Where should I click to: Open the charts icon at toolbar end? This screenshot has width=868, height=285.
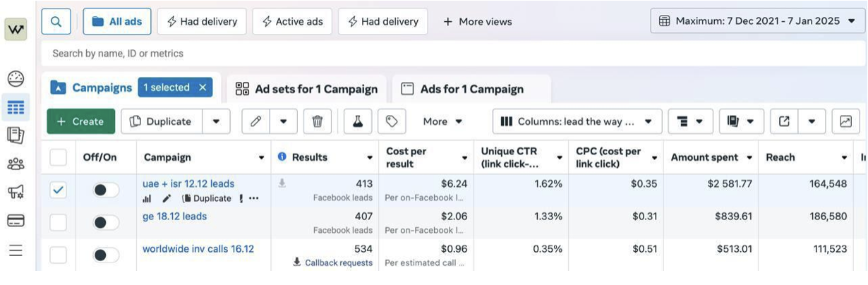pos(845,121)
